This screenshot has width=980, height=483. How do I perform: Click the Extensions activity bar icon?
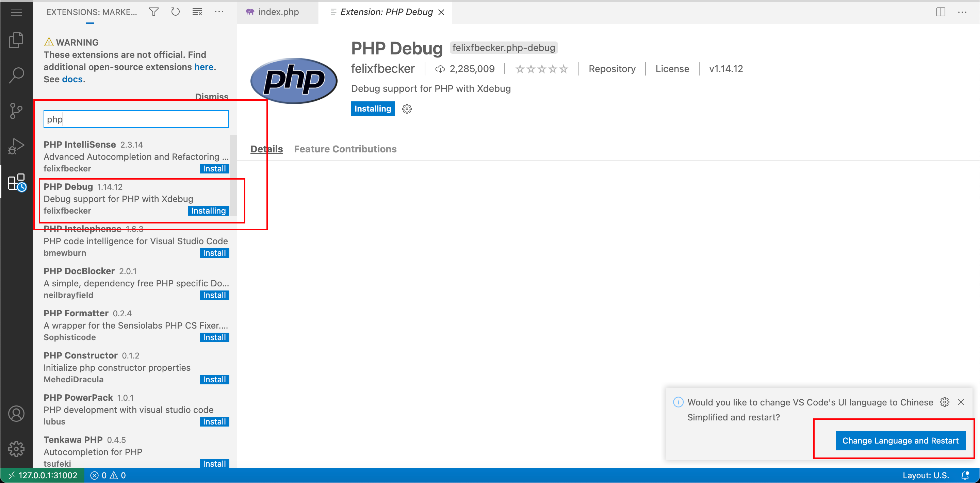click(x=16, y=182)
